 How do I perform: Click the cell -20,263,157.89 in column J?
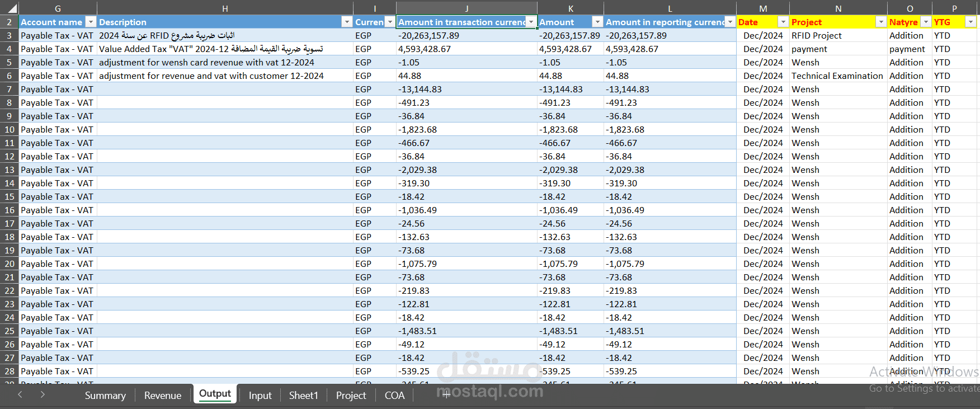pyautogui.click(x=467, y=35)
